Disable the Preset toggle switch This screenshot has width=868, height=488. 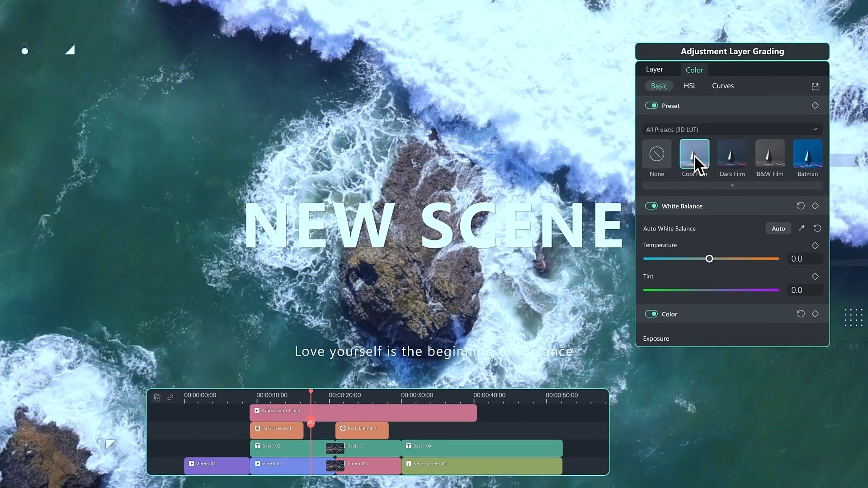[x=651, y=106]
